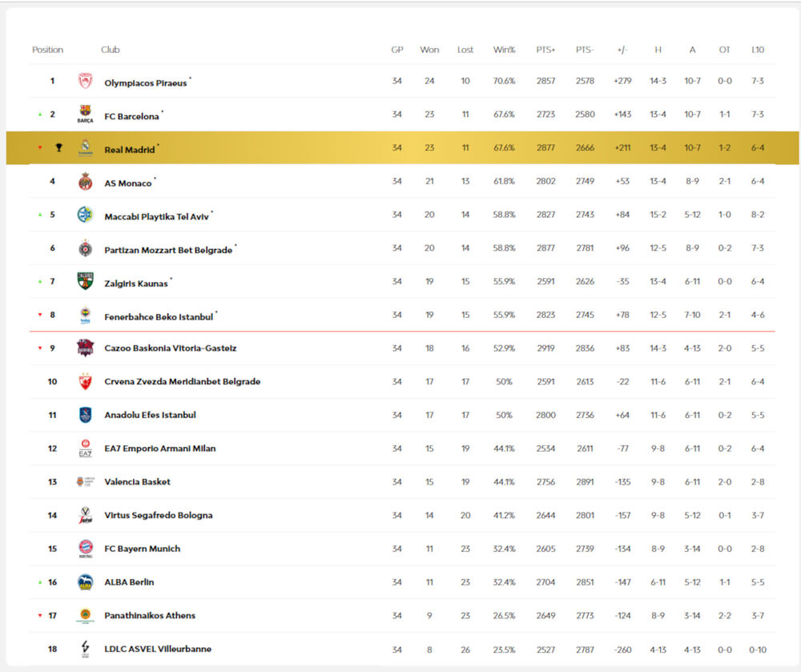Click the Valencia Basket table row name
Screen dimensions: 801x672
pos(136,482)
